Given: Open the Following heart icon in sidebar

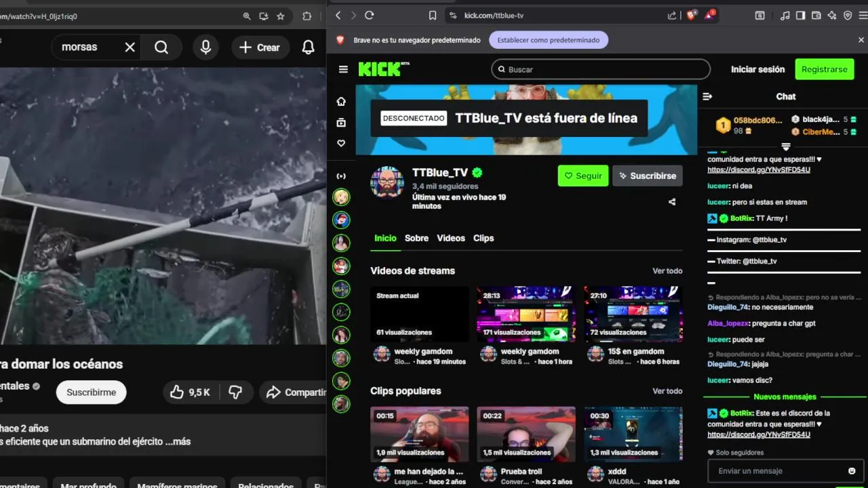Looking at the screenshot, I should pyautogui.click(x=341, y=144).
